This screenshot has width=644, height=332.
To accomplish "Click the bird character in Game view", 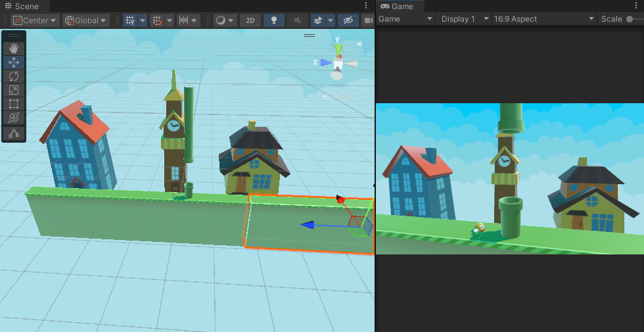I will tap(479, 228).
